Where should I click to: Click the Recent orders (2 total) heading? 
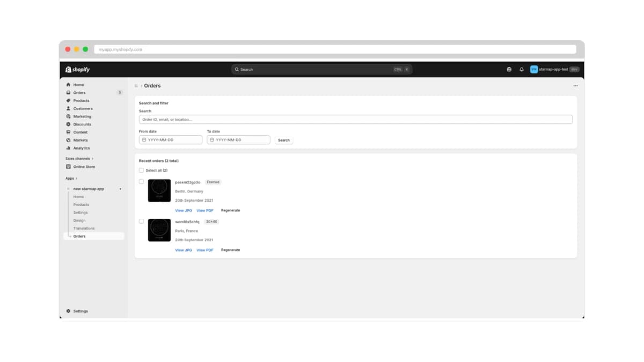[x=159, y=161]
